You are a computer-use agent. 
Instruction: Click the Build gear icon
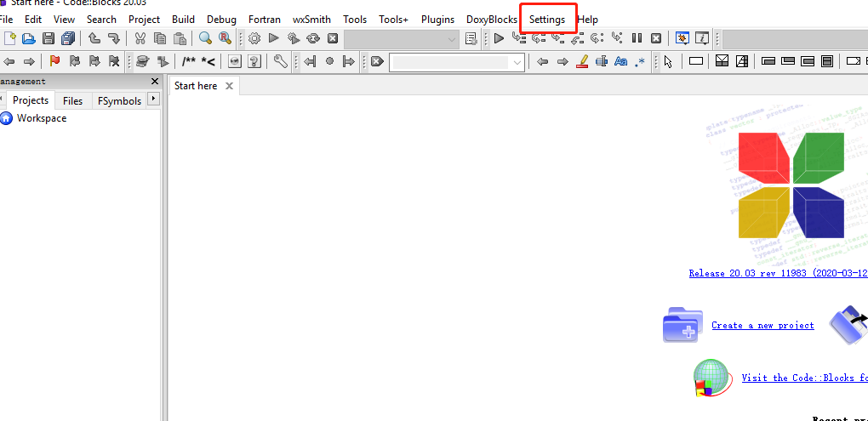tap(254, 38)
